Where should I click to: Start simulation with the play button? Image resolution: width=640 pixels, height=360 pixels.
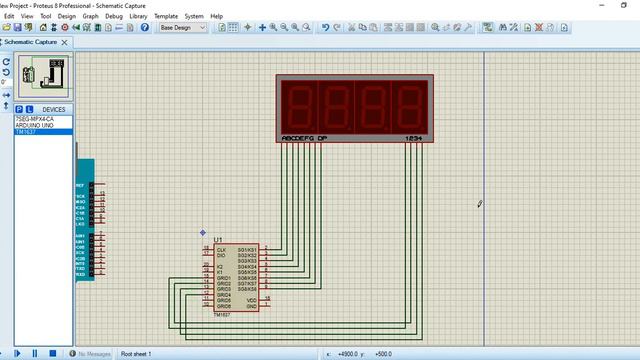coord(17,353)
